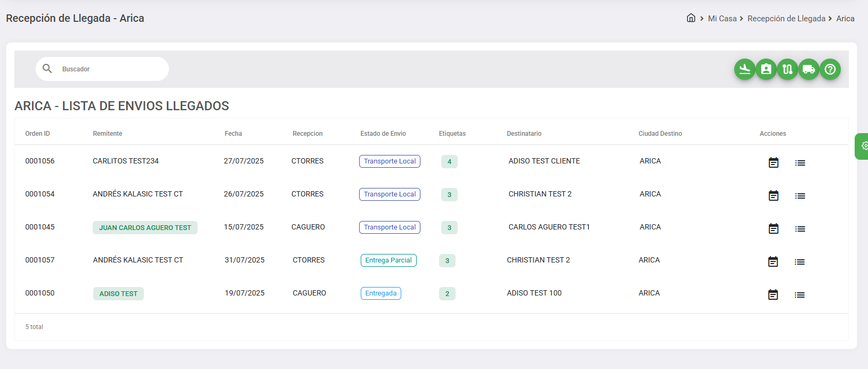Open the ID badge contact button
This screenshot has height=369, width=868.
click(766, 69)
